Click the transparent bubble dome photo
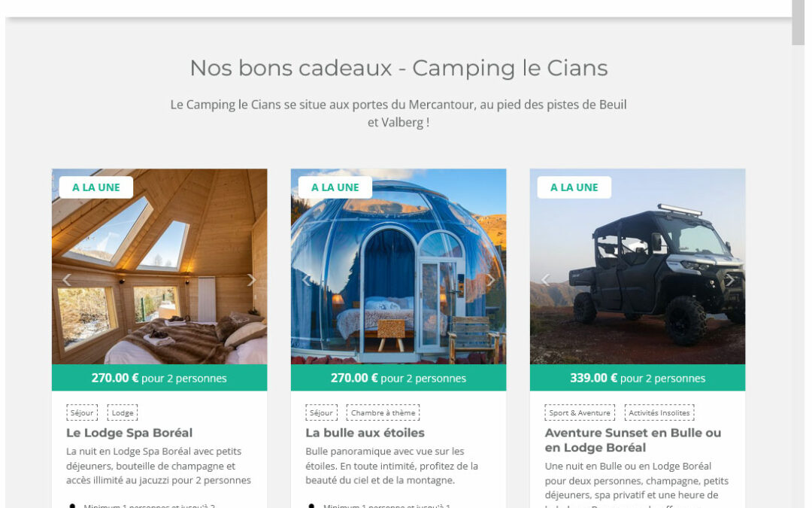Screen dimensions: 812x508 pos(398,266)
